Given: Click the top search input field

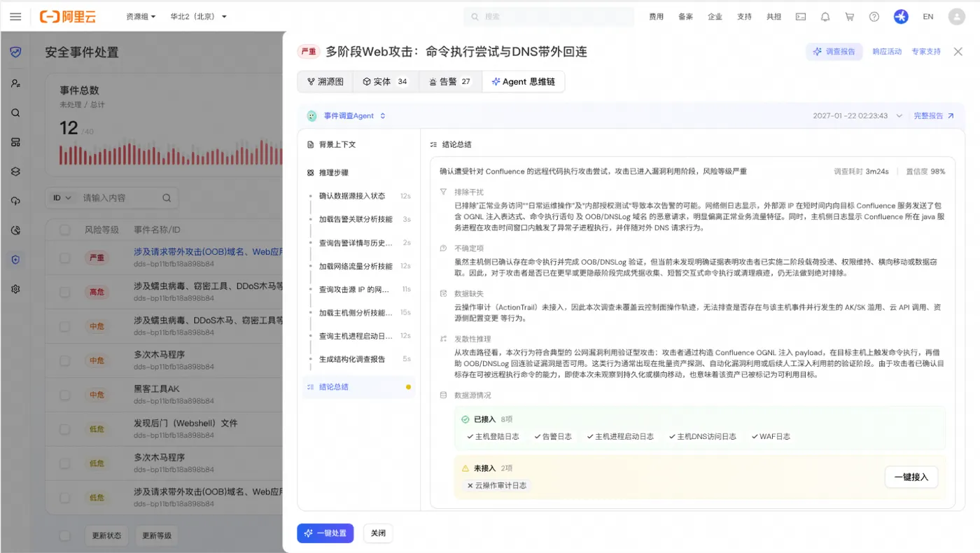Looking at the screenshot, I should click(549, 17).
